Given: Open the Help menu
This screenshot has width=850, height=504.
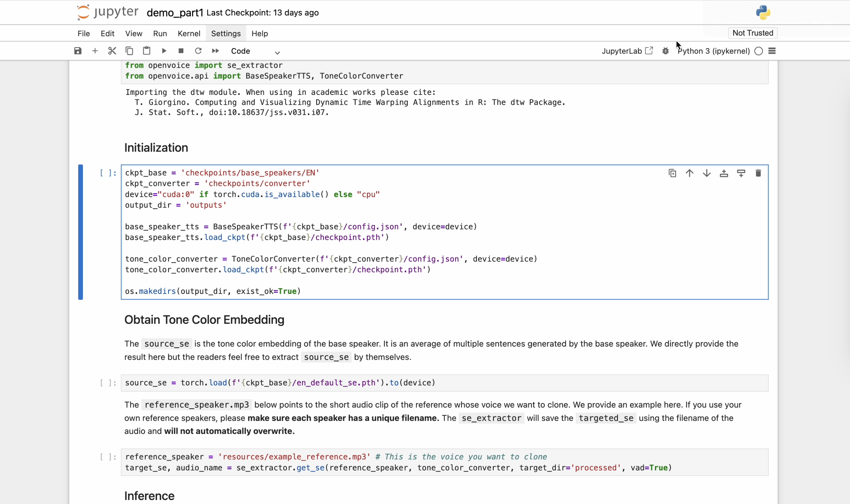Looking at the screenshot, I should [x=260, y=34].
